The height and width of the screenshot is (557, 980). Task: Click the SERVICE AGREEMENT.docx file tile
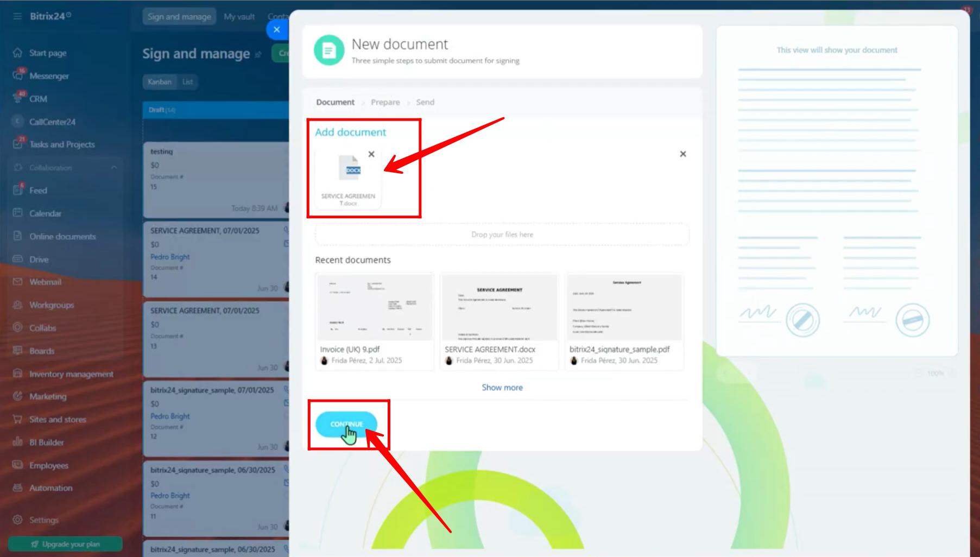coord(349,179)
